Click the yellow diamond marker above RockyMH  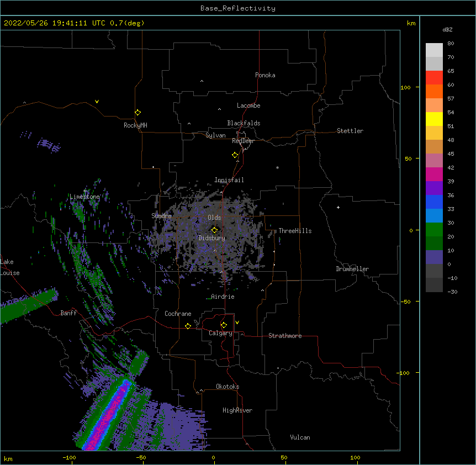(x=137, y=113)
